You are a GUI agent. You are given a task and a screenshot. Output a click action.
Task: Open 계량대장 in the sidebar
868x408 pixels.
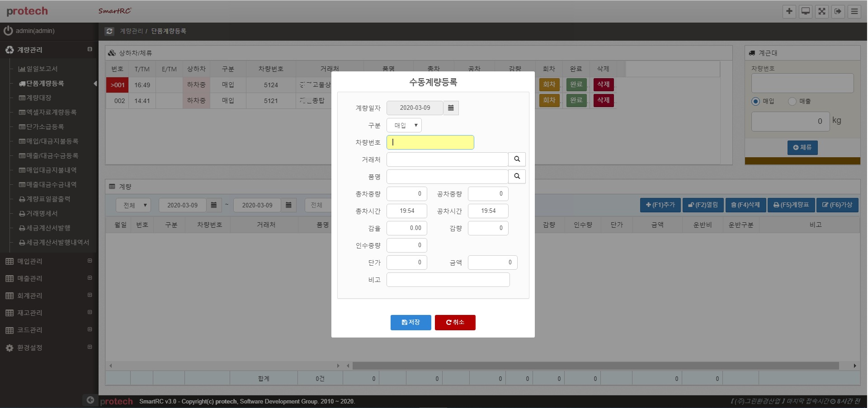[38, 98]
